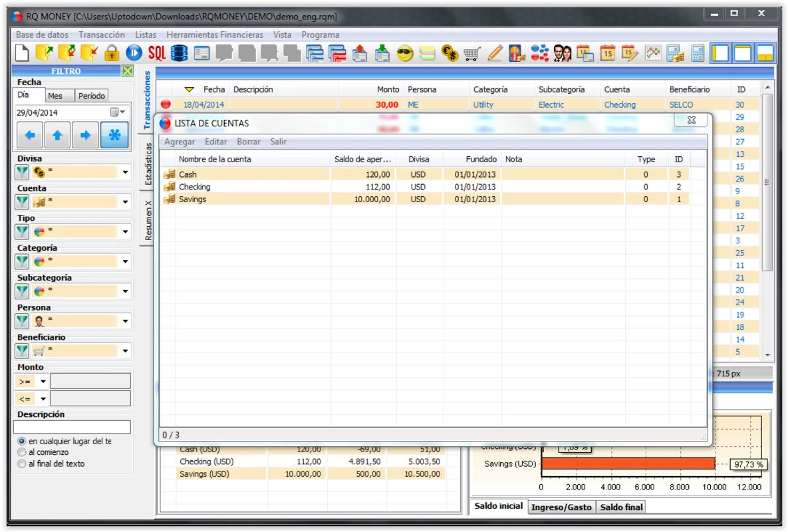Click the green downward arrow form icon
Screen dimensions: 788x532
point(382,53)
